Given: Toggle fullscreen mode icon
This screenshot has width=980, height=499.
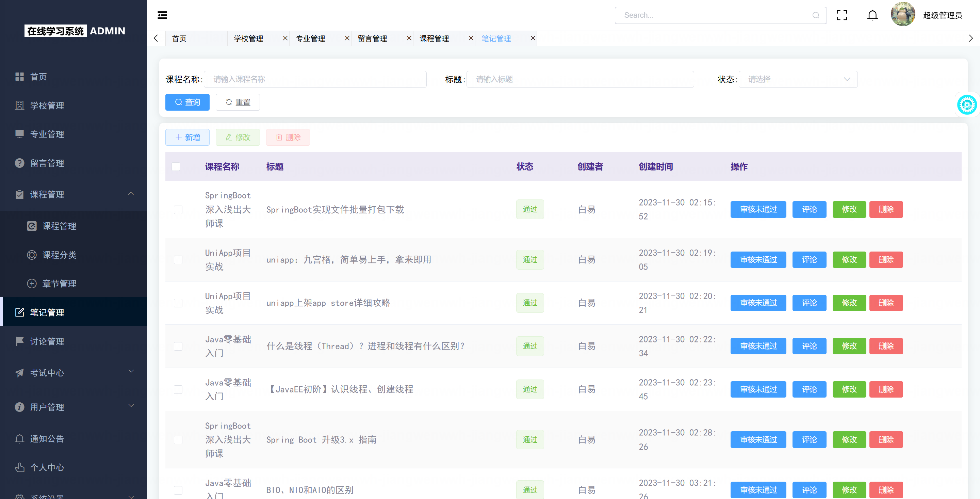Looking at the screenshot, I should click(842, 15).
